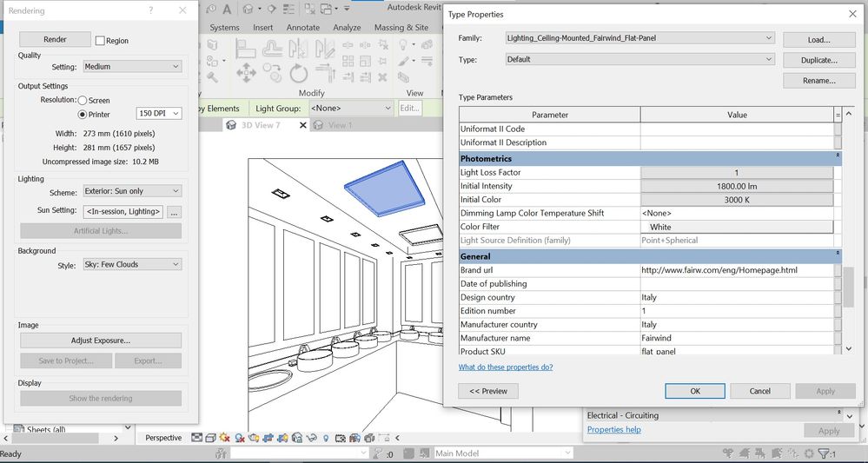This screenshot has height=463, width=868.
Task: Select the Screen resolution radio button
Action: coord(83,101)
